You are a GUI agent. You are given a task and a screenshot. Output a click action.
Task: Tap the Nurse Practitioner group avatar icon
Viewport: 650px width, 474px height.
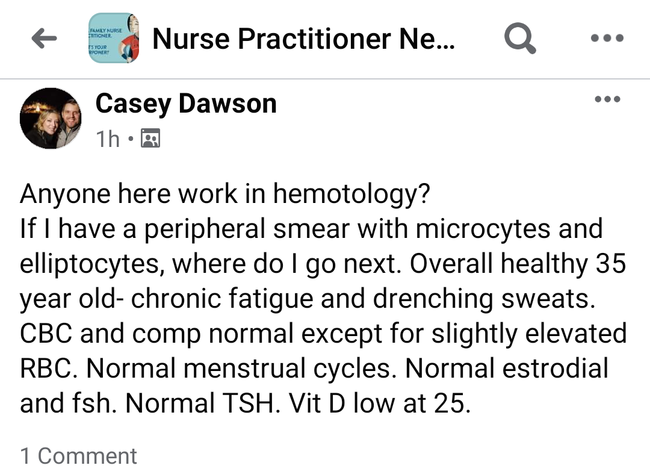(x=114, y=38)
